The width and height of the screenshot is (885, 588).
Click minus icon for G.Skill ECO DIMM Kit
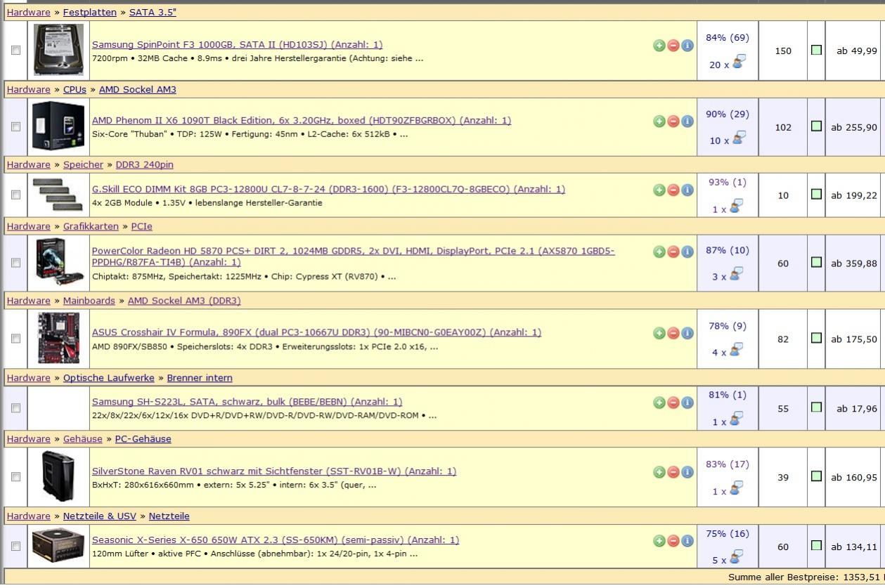673,190
